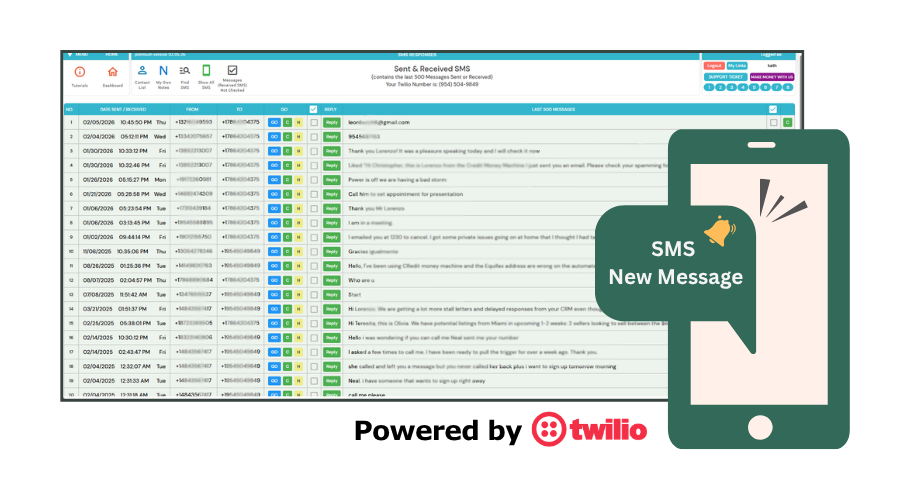
Task: Reply to 'Power is off' message
Action: (x=332, y=180)
